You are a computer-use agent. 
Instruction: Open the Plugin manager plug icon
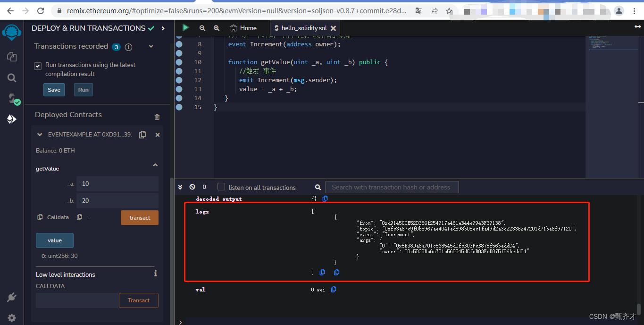[x=12, y=297]
